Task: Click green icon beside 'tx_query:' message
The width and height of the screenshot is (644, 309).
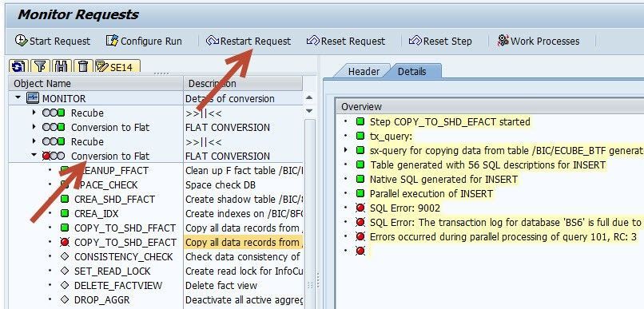Action: 360,136
